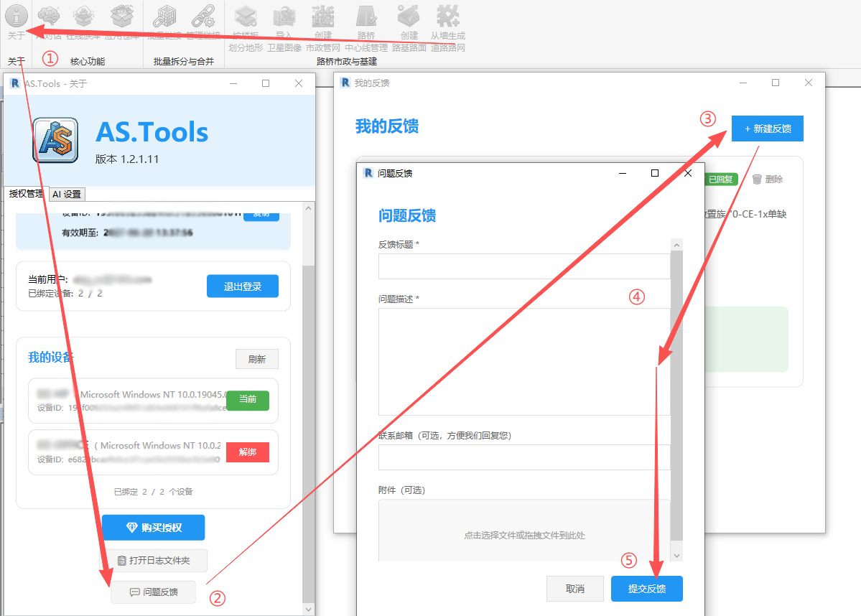Log out with the 退出登录 button
Screen dimensions: 861x616
click(243, 286)
